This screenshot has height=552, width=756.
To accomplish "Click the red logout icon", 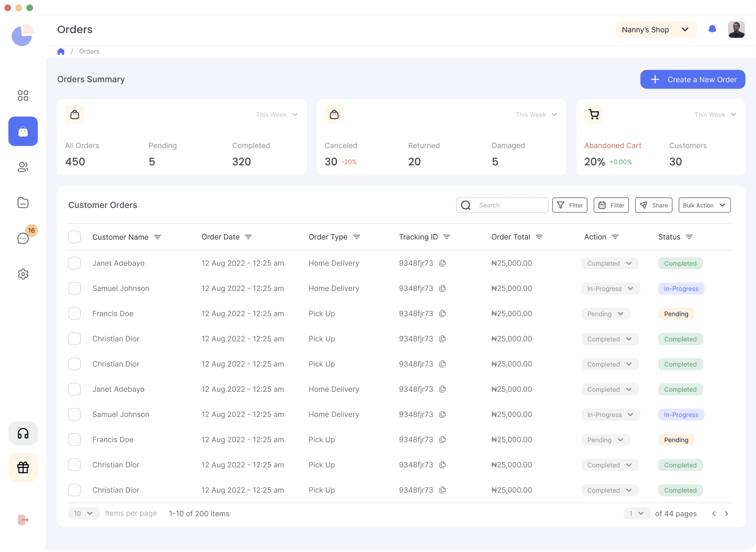I will pos(23,520).
